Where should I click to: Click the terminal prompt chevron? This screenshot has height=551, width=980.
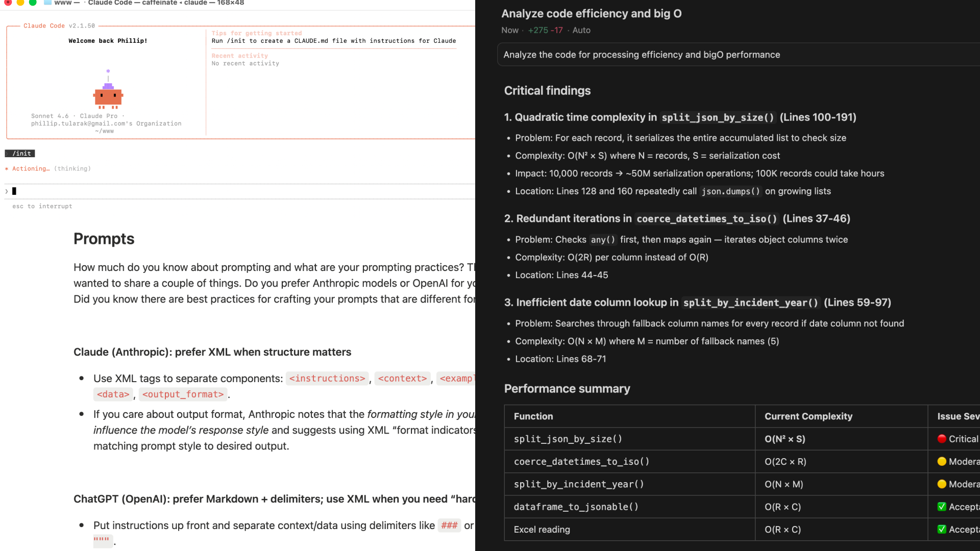coord(7,191)
